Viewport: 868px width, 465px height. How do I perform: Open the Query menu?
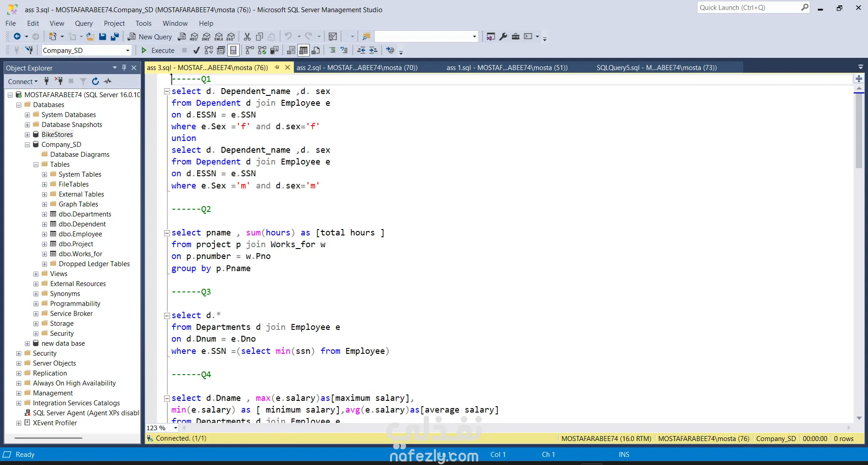[84, 23]
